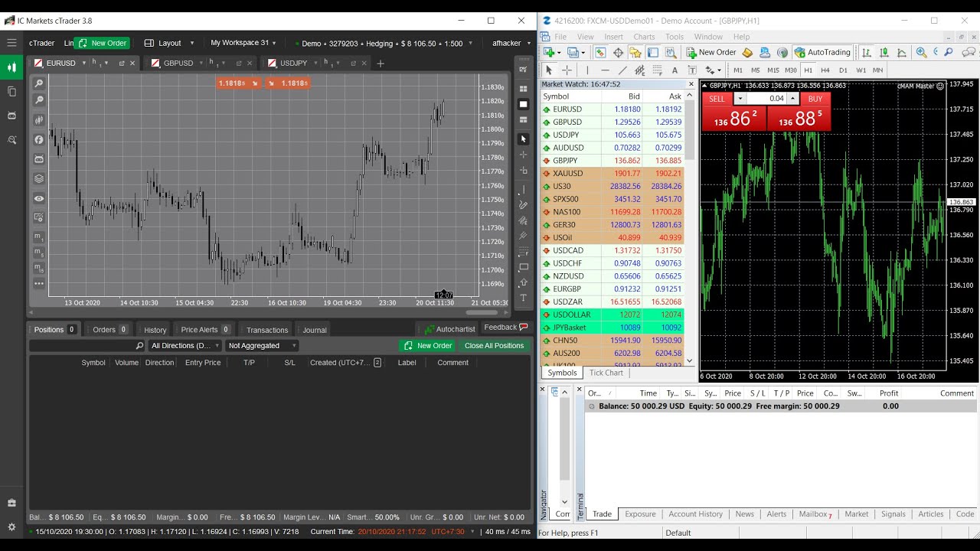Select the H4 timeframe in MetaTrader
This screenshot has width=980, height=551.
click(x=825, y=70)
